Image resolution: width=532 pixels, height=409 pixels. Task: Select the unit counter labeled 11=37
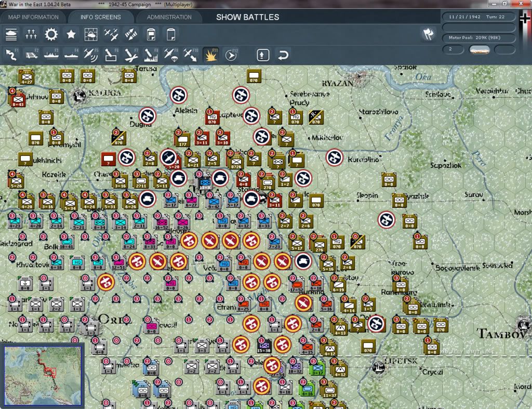[329, 390]
